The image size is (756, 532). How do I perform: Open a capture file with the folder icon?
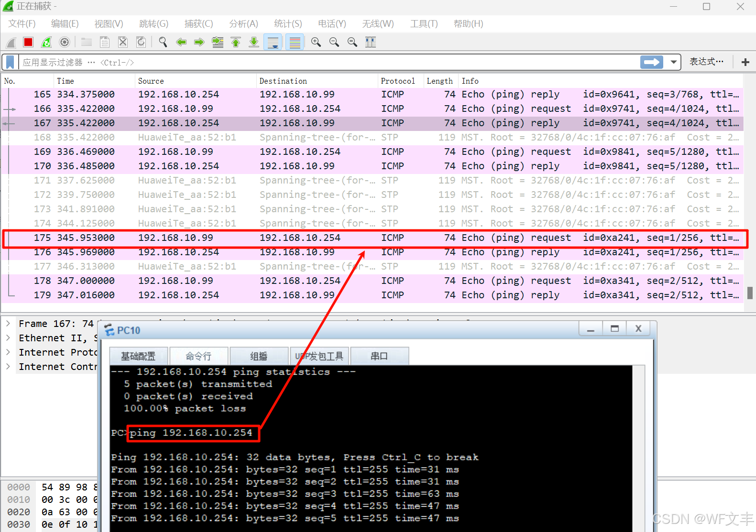pos(87,43)
